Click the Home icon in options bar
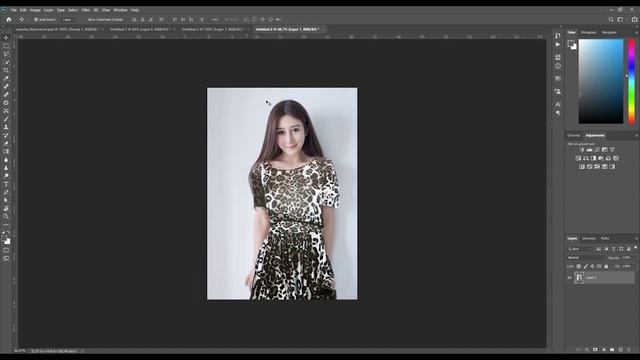The image size is (640, 360). point(9,19)
